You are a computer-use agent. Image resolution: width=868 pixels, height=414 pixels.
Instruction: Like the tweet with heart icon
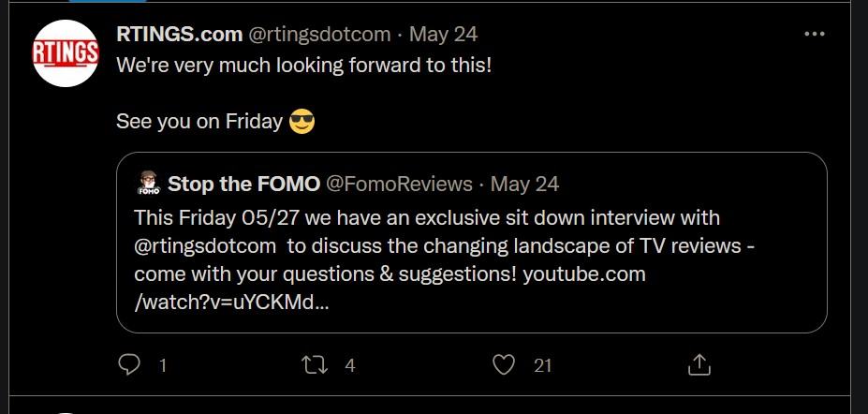(x=504, y=364)
